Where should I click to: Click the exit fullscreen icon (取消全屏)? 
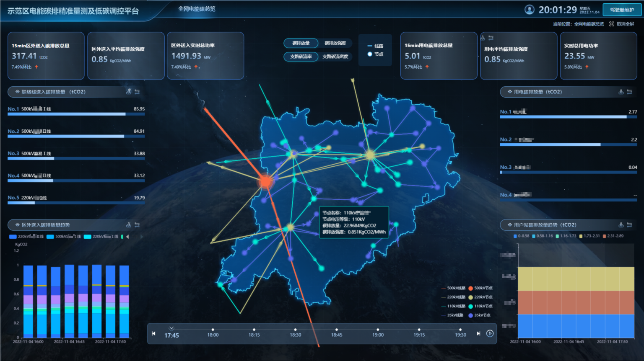coord(612,24)
